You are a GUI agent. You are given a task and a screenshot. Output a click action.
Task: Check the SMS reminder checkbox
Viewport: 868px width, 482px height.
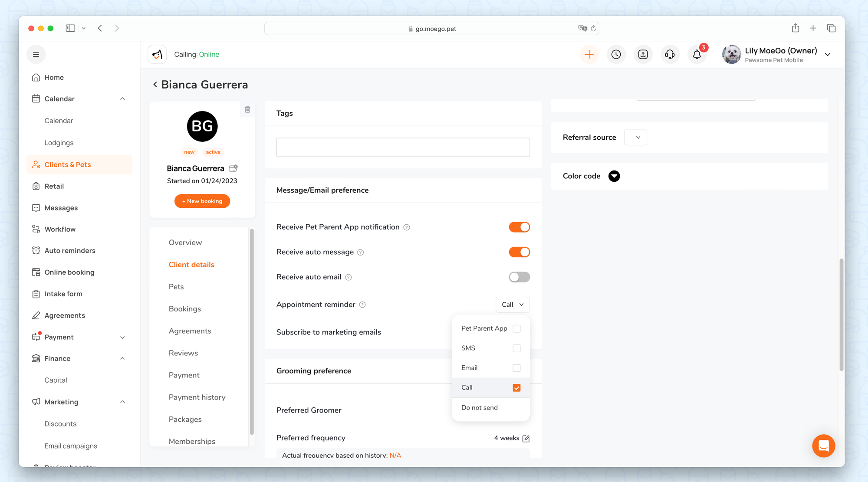(x=516, y=348)
